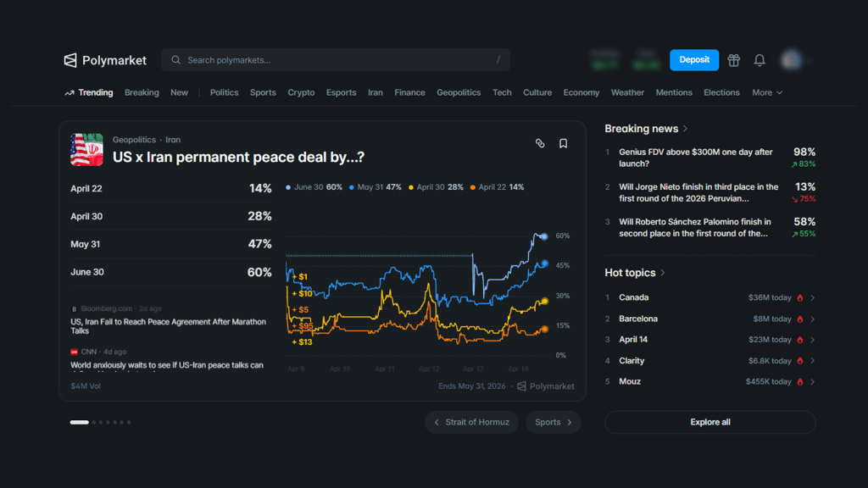Focus the Search polymarkets field
Image resolution: width=868 pixels, height=488 pixels.
(336, 60)
